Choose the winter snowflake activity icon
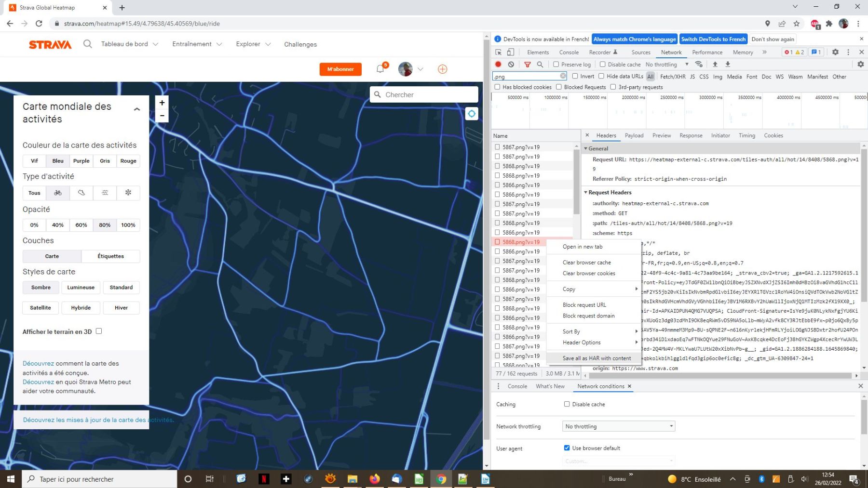 pyautogui.click(x=128, y=193)
